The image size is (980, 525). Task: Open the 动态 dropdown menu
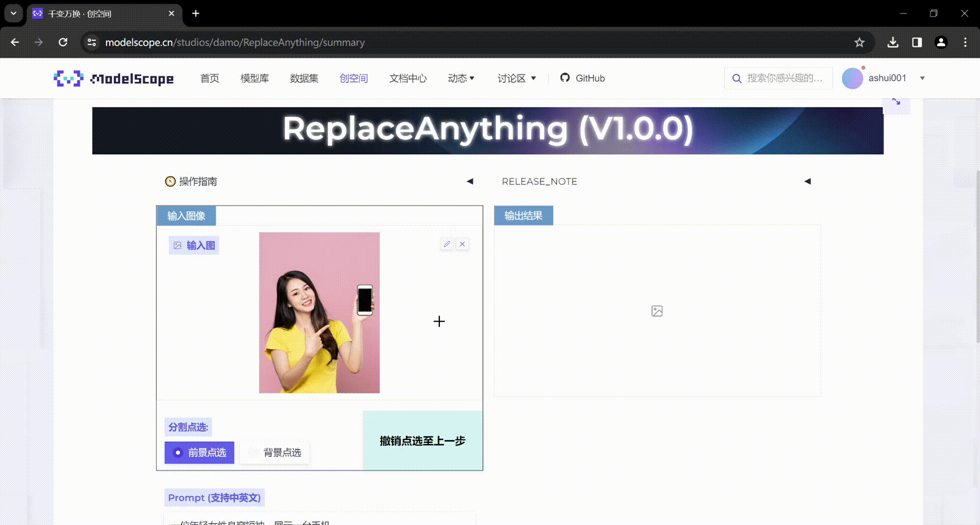point(461,78)
